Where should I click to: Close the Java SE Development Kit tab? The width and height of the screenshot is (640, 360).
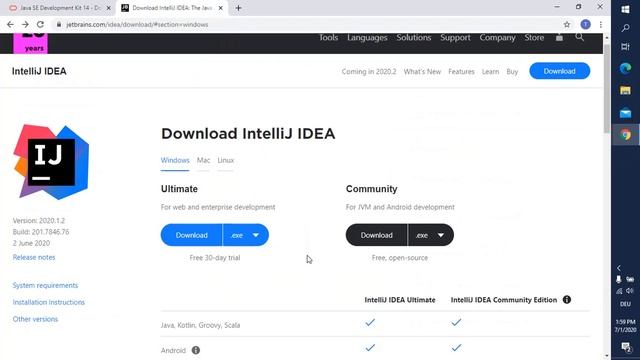pyautogui.click(x=109, y=8)
